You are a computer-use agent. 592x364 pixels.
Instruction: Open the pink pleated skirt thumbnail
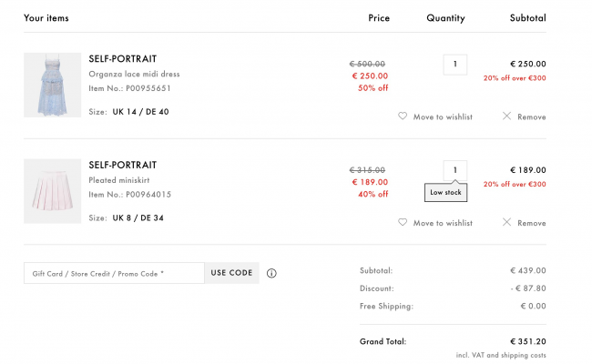53,191
